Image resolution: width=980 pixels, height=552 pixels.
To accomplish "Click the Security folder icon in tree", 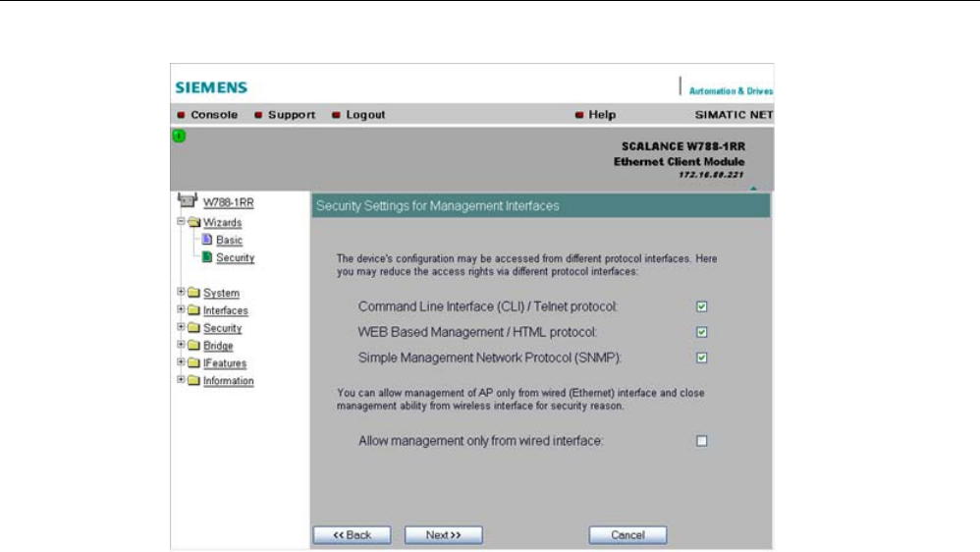I will [x=193, y=328].
